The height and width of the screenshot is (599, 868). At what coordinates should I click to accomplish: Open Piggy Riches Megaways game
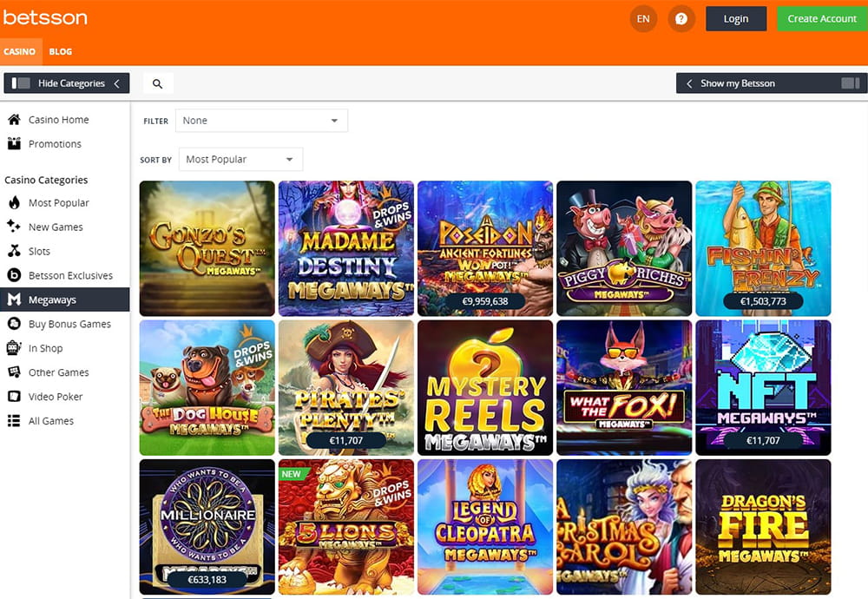click(x=624, y=248)
